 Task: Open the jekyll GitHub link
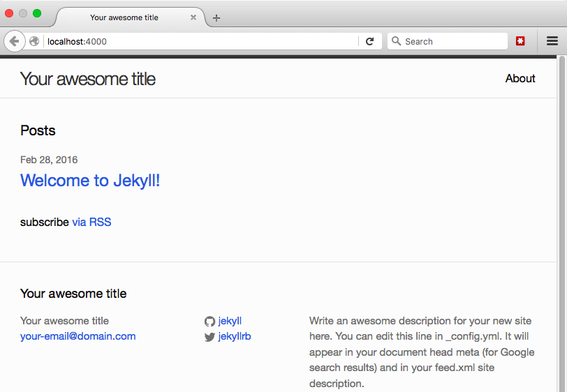click(x=230, y=321)
